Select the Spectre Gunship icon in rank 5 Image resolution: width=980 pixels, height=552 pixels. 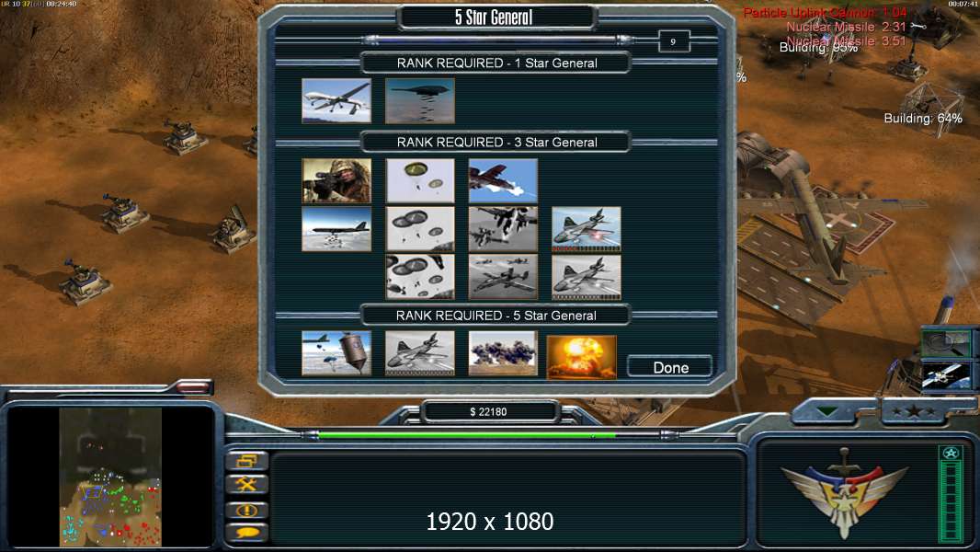tap(420, 353)
